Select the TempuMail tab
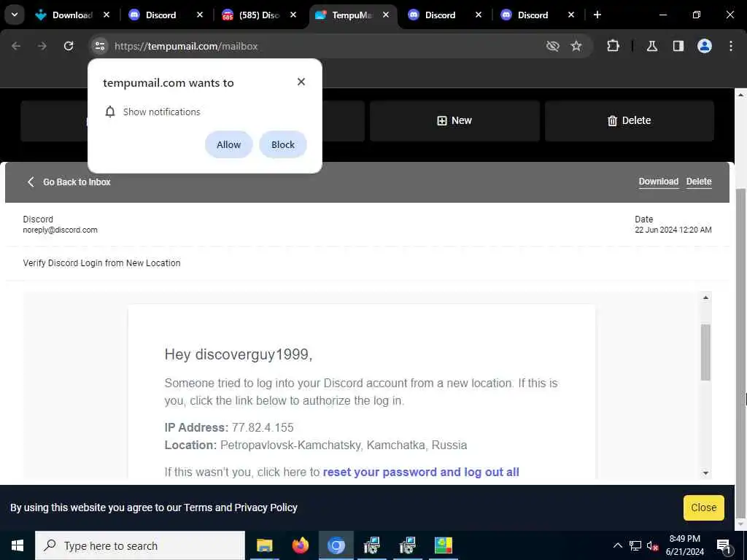The height and width of the screenshot is (560, 747). point(352,15)
